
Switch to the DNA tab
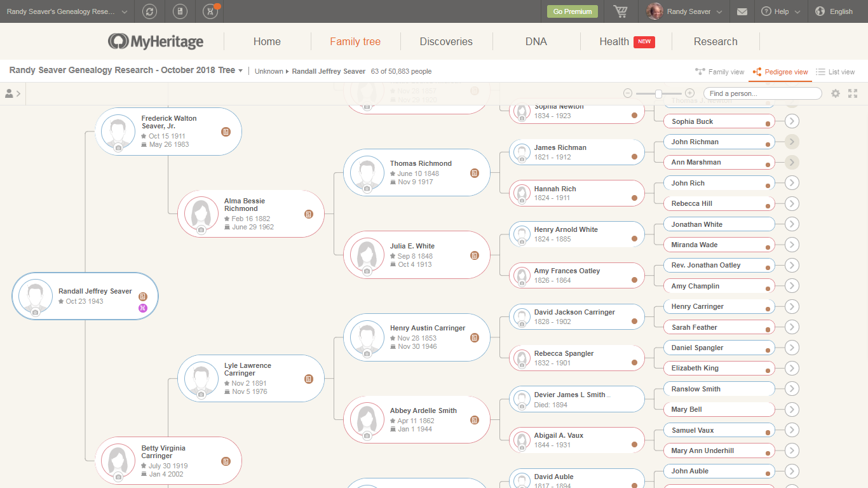pos(536,41)
